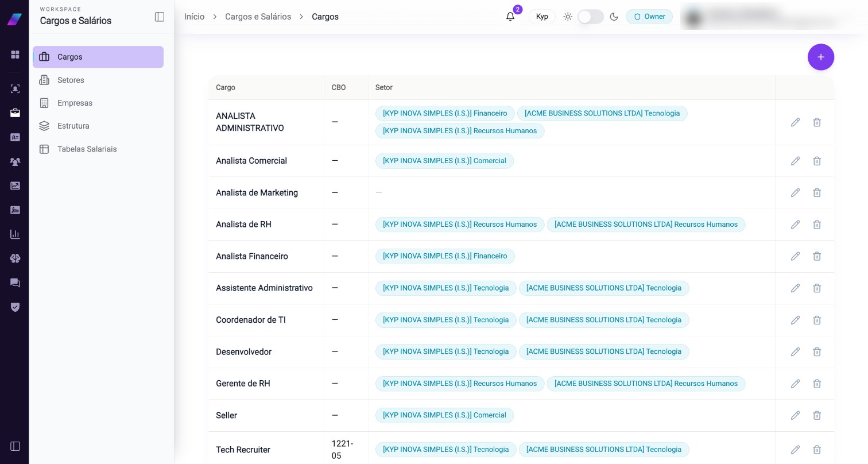The height and width of the screenshot is (464, 868).
Task: Open the Empresas menu item
Action: point(98,103)
